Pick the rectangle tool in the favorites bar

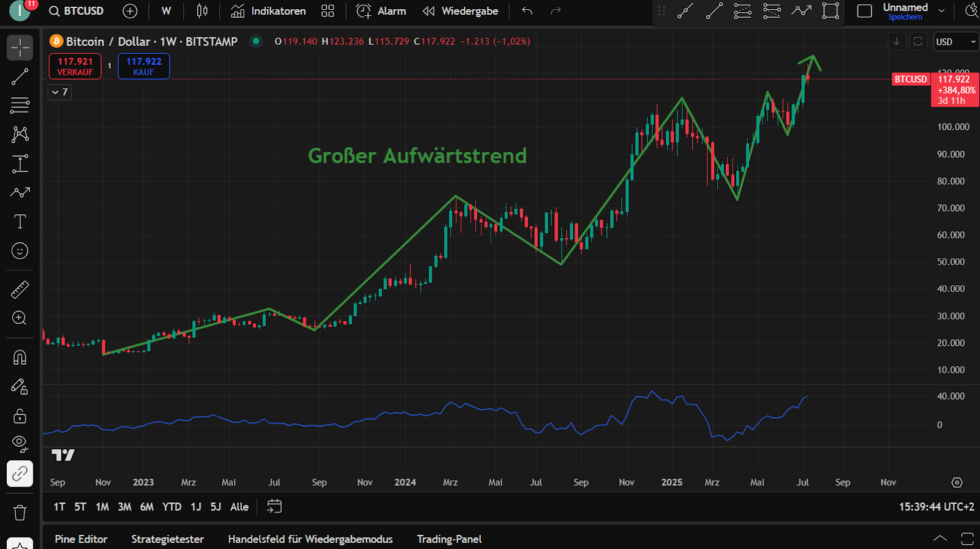pos(831,11)
